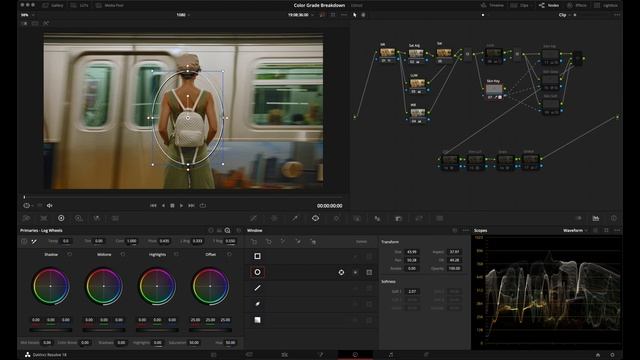Image resolution: width=640 pixels, height=360 pixels.
Task: Open the Curves palette icon
Action: [x=253, y=218]
